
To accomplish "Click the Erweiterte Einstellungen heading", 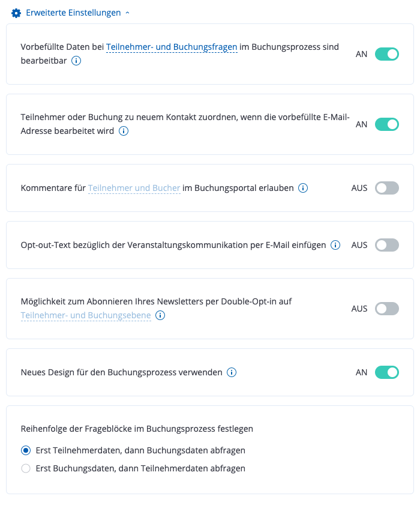I will tap(73, 13).
